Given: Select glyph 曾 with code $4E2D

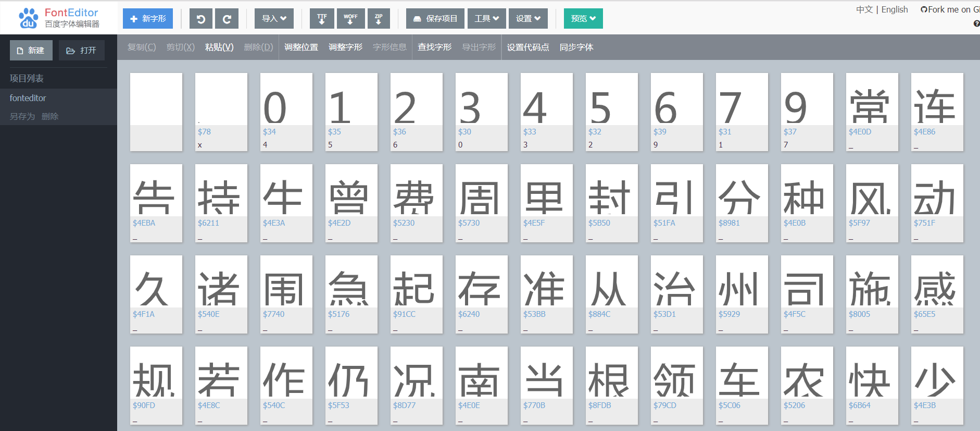Looking at the screenshot, I should 351,203.
